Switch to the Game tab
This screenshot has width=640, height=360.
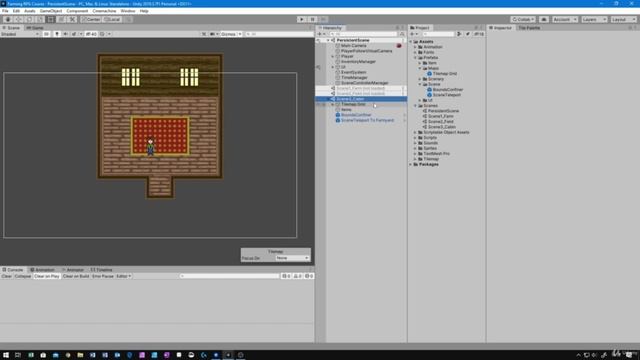35,28
